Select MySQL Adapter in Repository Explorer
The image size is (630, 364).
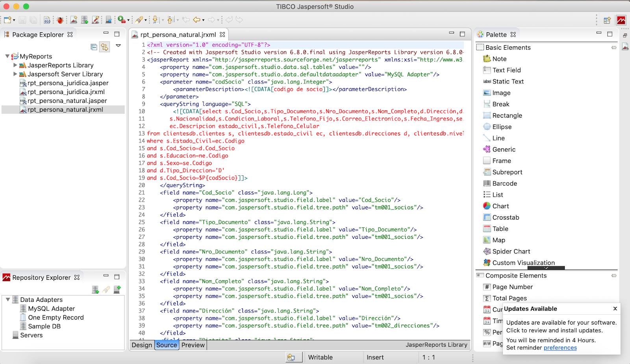coord(51,309)
